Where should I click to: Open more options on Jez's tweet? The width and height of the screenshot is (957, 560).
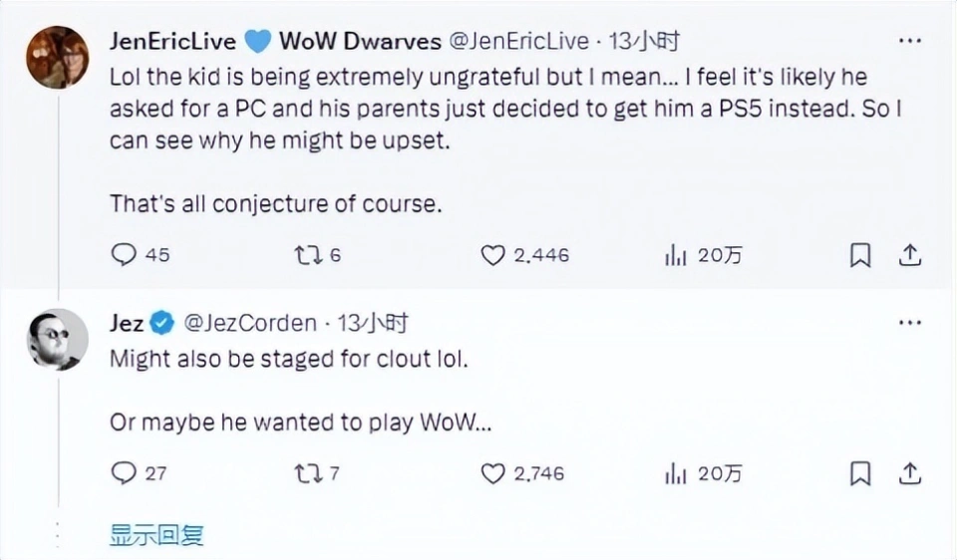coord(909,323)
